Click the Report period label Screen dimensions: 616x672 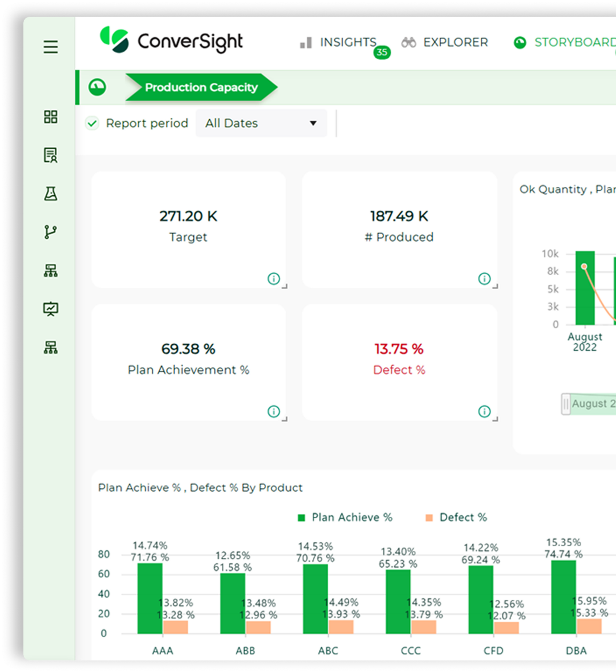[147, 123]
